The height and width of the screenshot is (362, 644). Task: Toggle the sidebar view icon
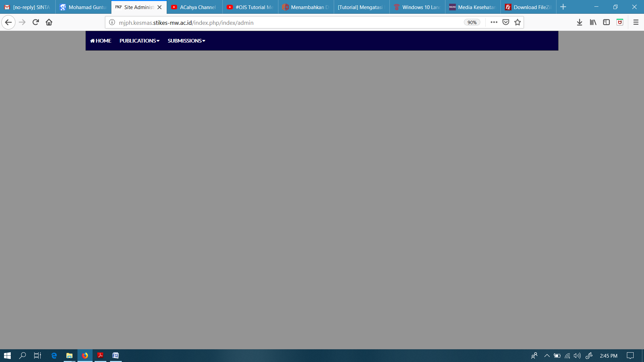coord(606,22)
